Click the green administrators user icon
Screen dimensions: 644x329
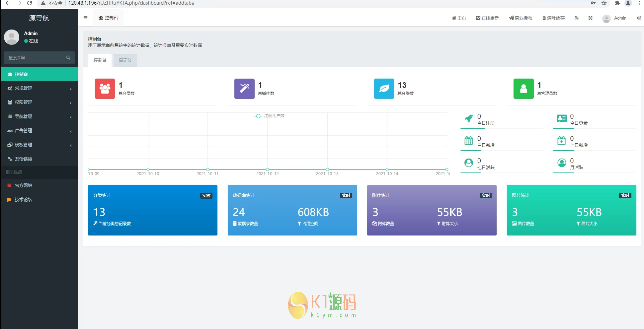pyautogui.click(x=523, y=89)
